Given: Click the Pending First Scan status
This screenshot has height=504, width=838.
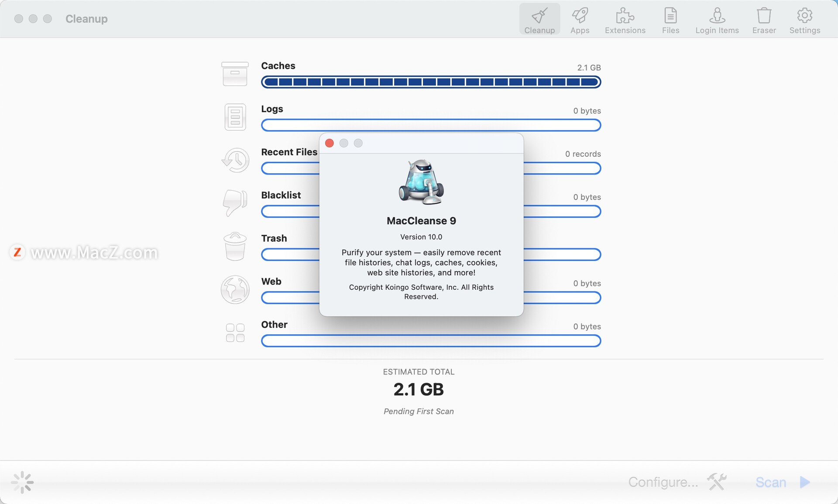Looking at the screenshot, I should [x=419, y=411].
